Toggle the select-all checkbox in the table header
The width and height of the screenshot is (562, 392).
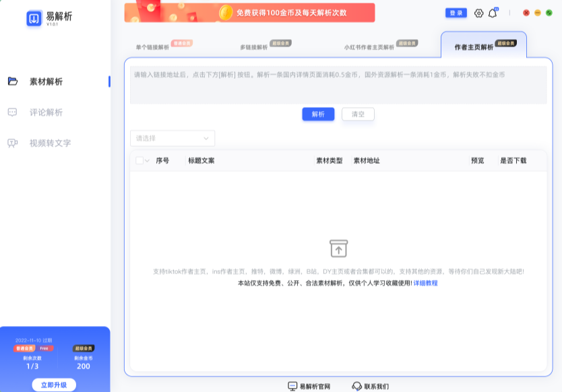[x=139, y=160]
